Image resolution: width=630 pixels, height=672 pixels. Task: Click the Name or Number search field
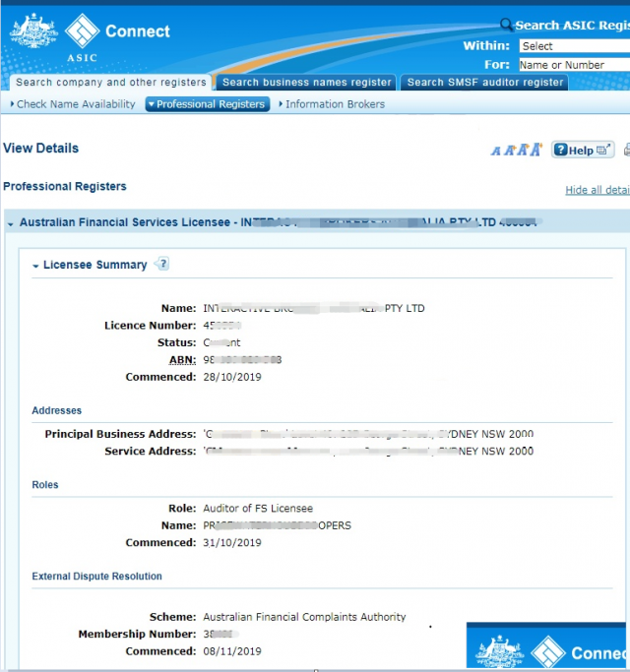point(573,65)
